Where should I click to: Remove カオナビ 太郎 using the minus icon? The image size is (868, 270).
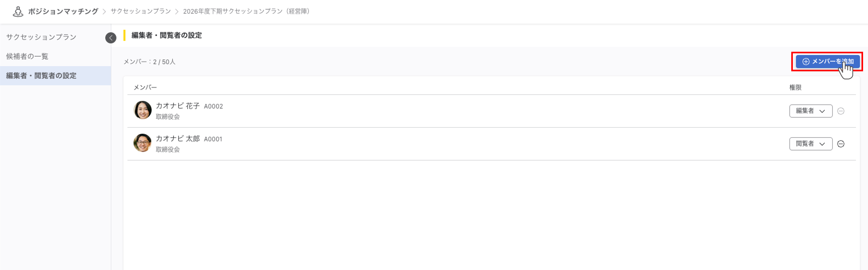click(x=841, y=144)
